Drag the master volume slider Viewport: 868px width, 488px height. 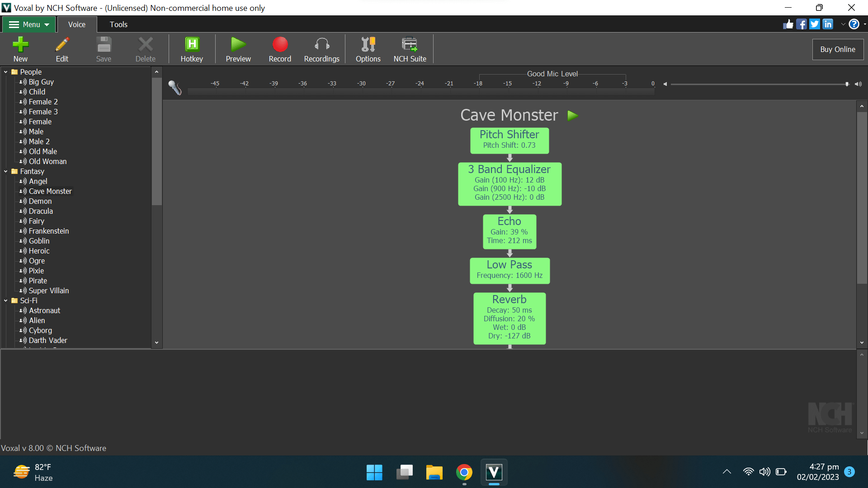click(x=843, y=84)
